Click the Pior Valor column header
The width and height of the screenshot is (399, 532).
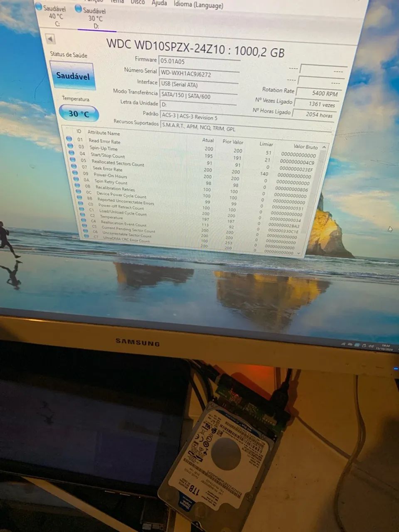[233, 142]
